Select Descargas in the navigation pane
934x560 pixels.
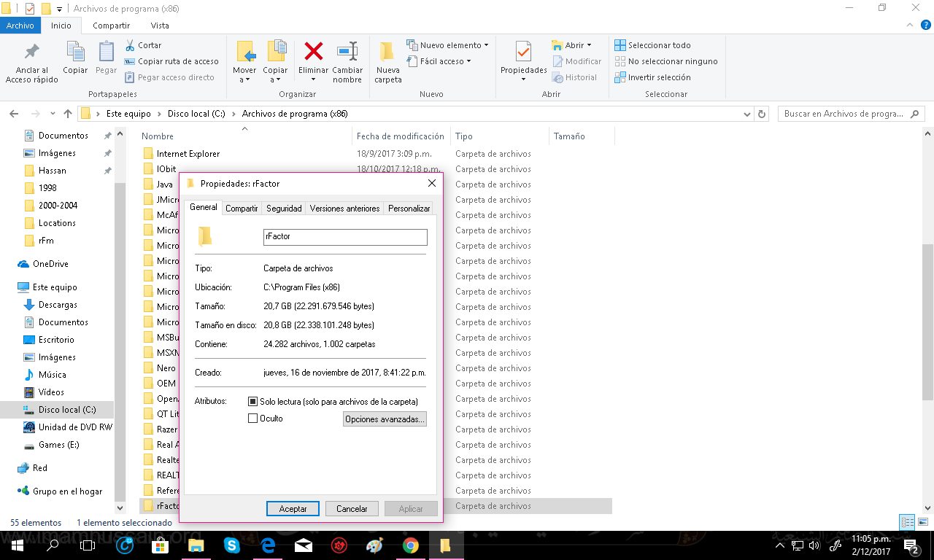58,305
